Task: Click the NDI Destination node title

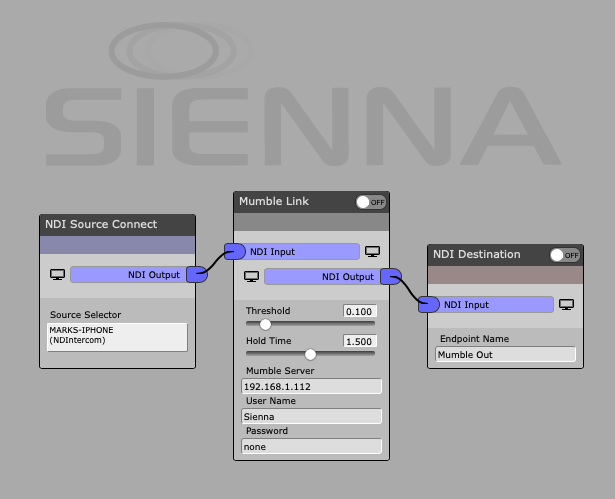Action: [x=477, y=254]
